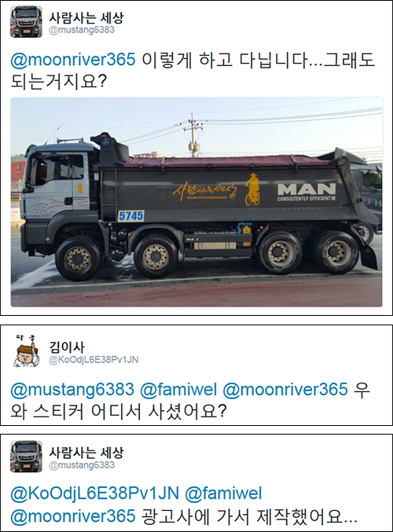
Task: Click the truck avatar in the first tweet
Action: 26,21
